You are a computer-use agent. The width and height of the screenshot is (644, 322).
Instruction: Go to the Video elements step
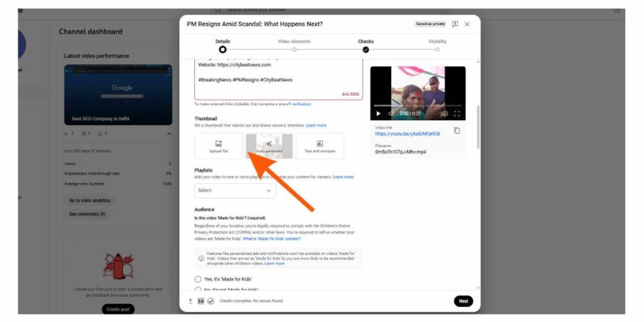pyautogui.click(x=294, y=46)
